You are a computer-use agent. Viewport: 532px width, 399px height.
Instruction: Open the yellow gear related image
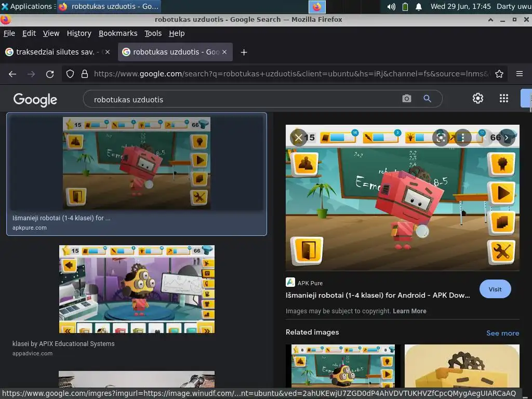click(462, 366)
